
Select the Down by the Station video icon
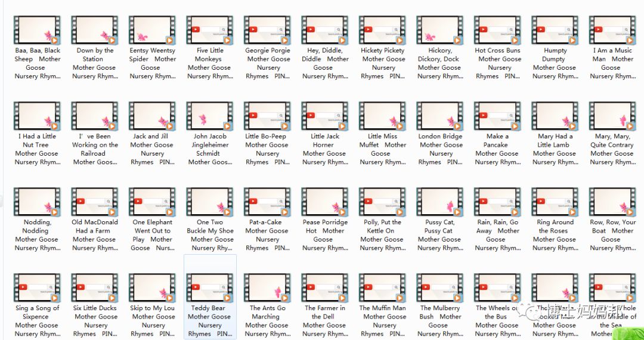click(x=94, y=30)
